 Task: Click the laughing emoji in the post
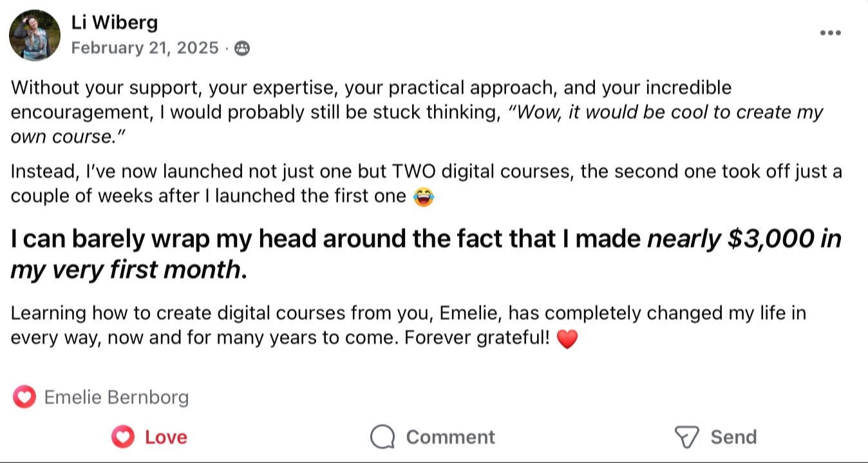(x=423, y=196)
